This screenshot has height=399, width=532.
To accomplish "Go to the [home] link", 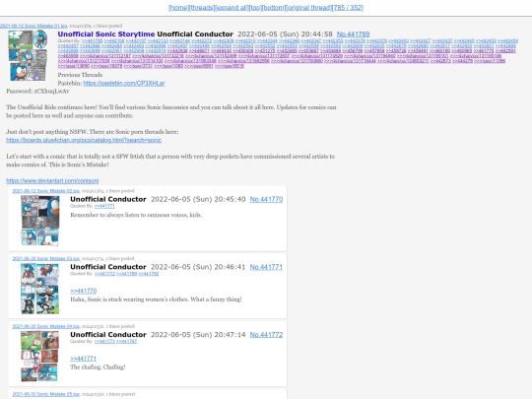I will pyautogui.click(x=178, y=8).
